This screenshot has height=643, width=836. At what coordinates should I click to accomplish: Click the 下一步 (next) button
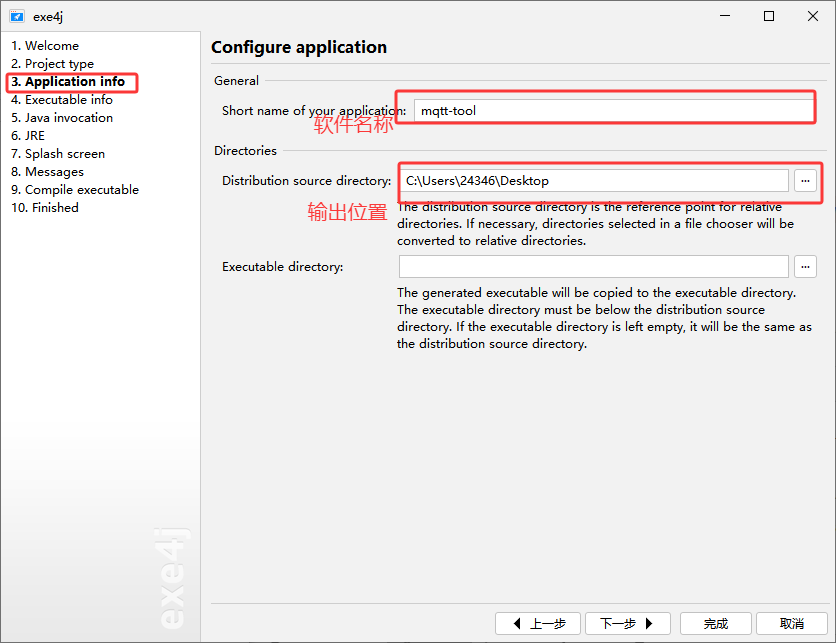pyautogui.click(x=628, y=623)
